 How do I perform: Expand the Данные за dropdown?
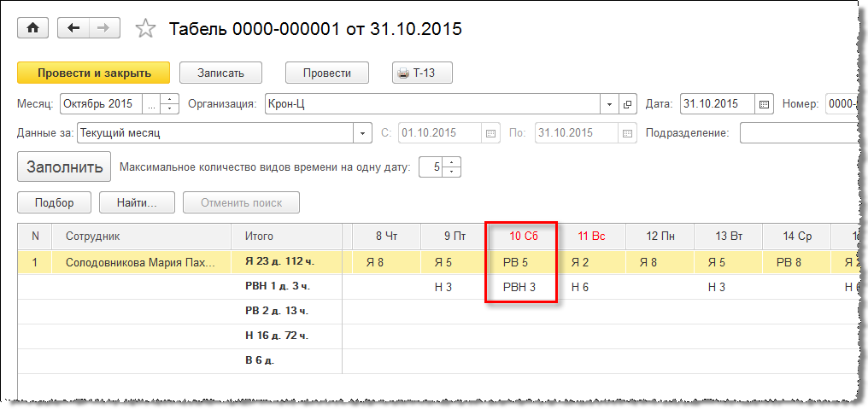point(362,133)
